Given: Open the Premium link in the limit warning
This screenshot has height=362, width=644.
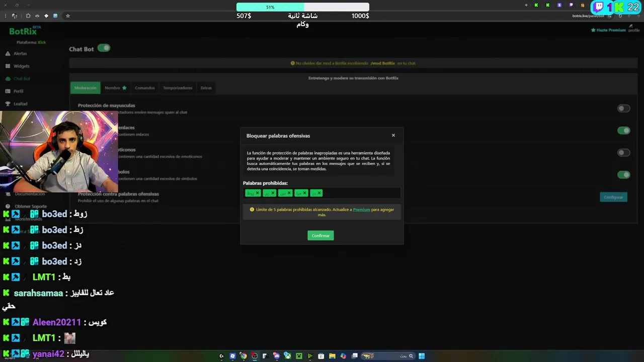Looking at the screenshot, I should pyautogui.click(x=361, y=210).
